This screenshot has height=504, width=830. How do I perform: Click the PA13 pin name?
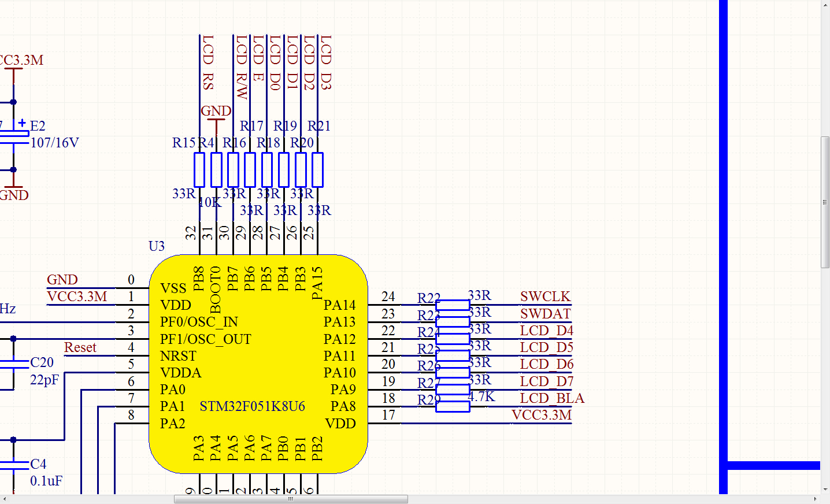340,322
